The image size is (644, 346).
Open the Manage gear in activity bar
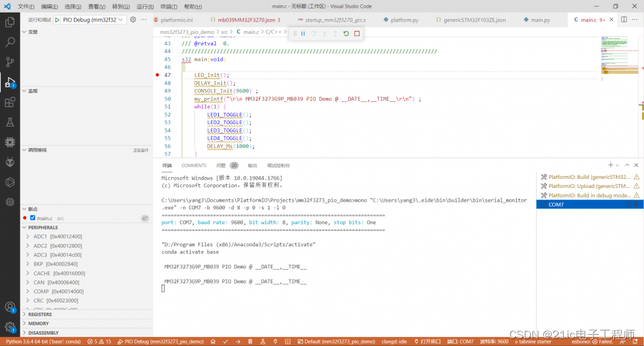(10, 327)
